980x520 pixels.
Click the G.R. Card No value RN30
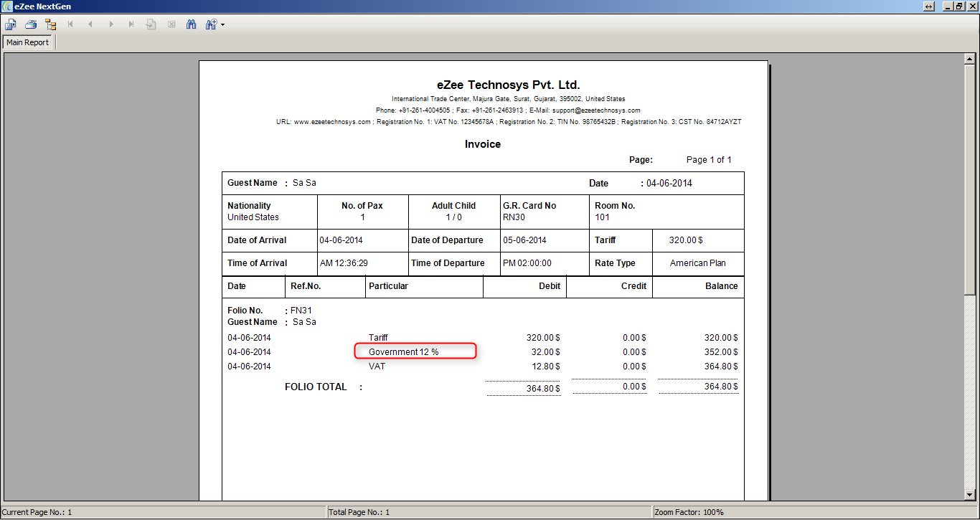(514, 217)
